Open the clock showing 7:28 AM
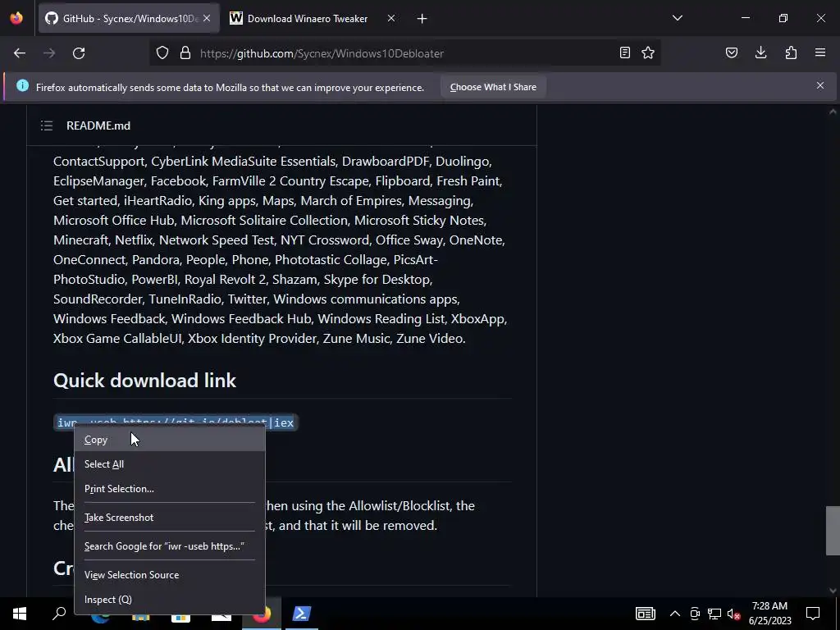 coord(769,614)
